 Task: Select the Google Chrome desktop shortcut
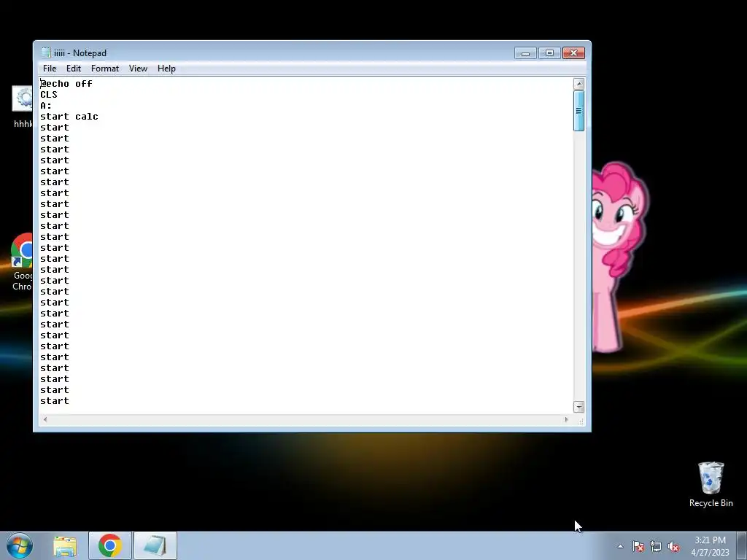(22, 262)
